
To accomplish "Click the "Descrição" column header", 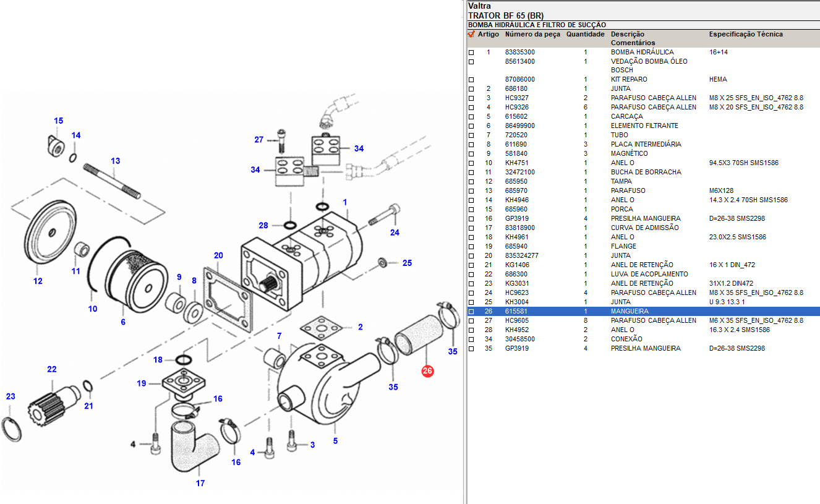I will 627,35.
